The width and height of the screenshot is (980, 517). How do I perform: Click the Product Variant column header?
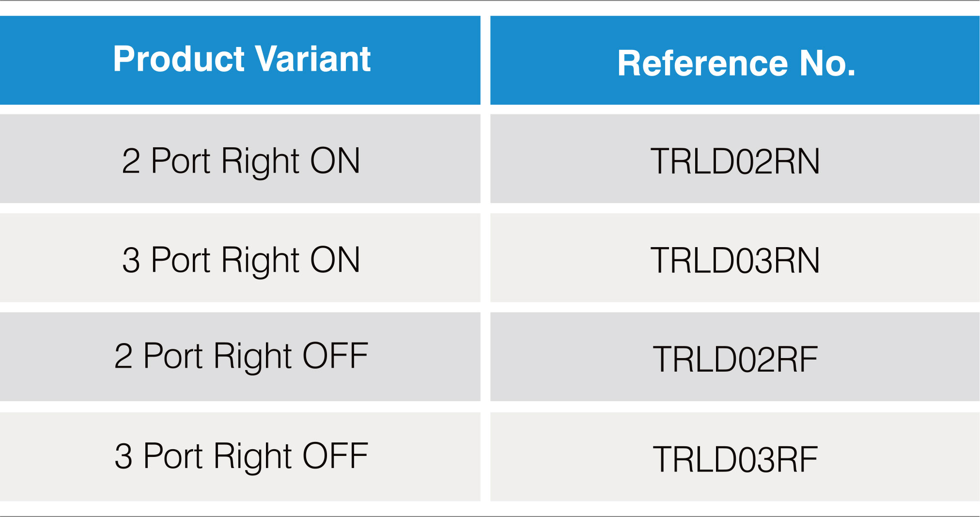[241, 60]
